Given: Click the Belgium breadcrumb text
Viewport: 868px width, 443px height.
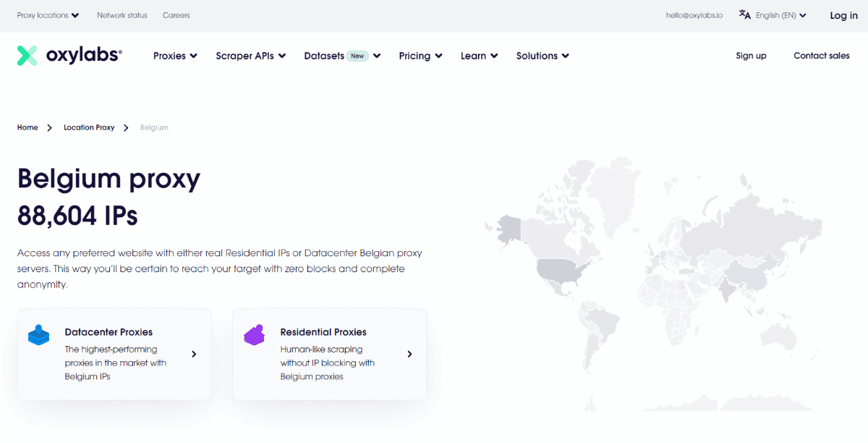Looking at the screenshot, I should click(154, 127).
